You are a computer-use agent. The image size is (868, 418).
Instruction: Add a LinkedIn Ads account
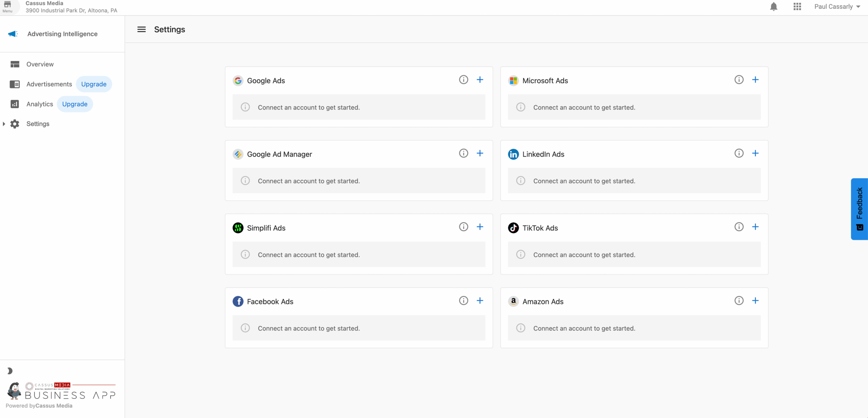(755, 153)
